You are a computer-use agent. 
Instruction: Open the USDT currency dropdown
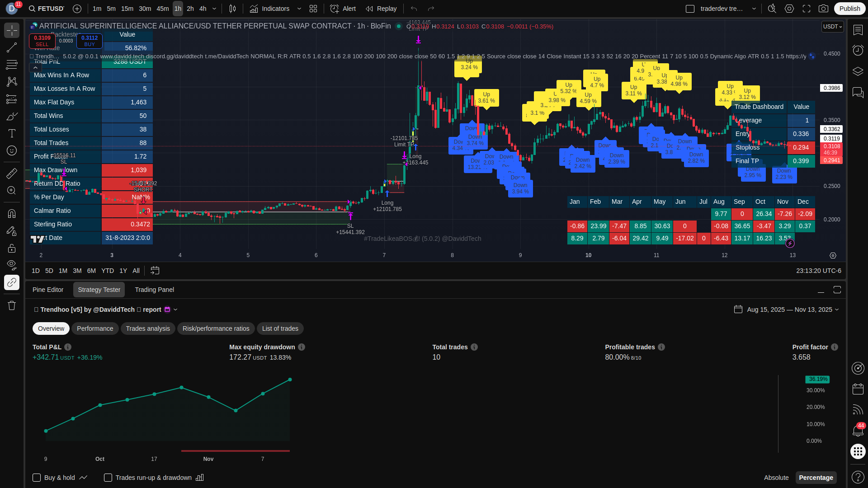(x=832, y=27)
